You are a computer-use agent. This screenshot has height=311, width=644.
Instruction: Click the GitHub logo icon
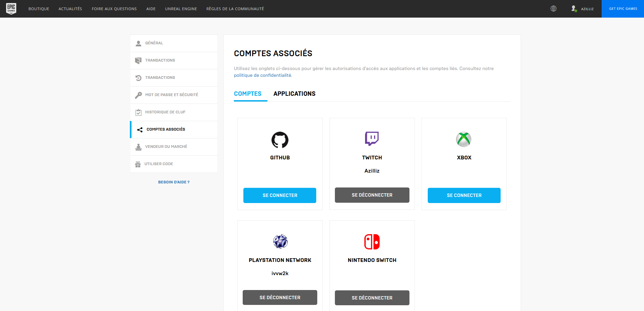280,140
